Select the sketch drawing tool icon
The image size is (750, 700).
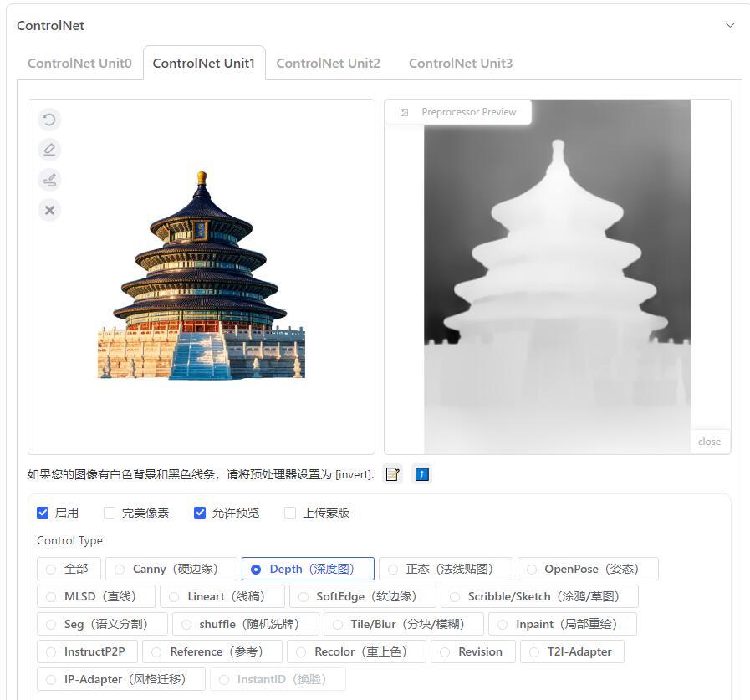click(49, 180)
